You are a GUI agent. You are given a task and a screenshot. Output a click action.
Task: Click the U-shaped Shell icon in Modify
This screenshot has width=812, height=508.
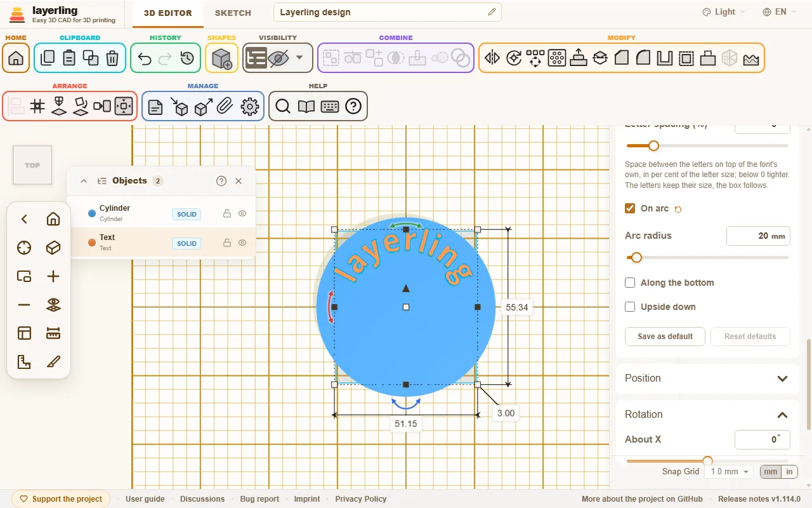click(x=665, y=58)
